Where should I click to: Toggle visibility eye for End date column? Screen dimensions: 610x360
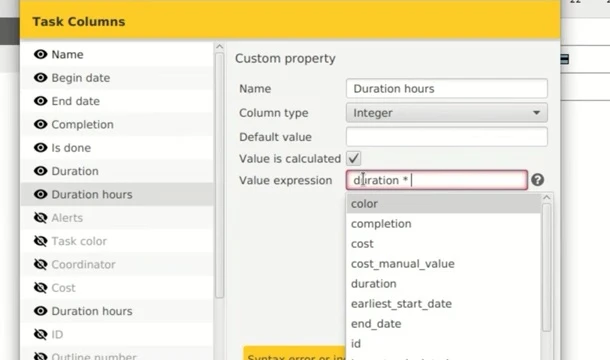click(x=40, y=101)
